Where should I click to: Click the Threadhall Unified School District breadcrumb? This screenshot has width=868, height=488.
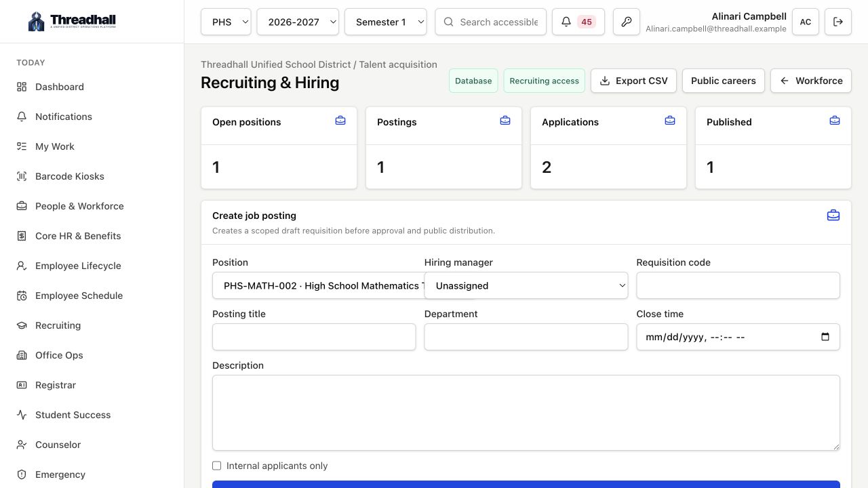point(275,64)
